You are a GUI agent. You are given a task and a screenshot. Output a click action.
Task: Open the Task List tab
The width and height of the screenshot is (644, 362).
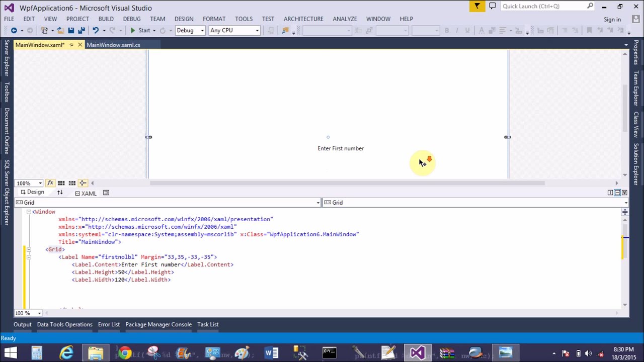208,324
